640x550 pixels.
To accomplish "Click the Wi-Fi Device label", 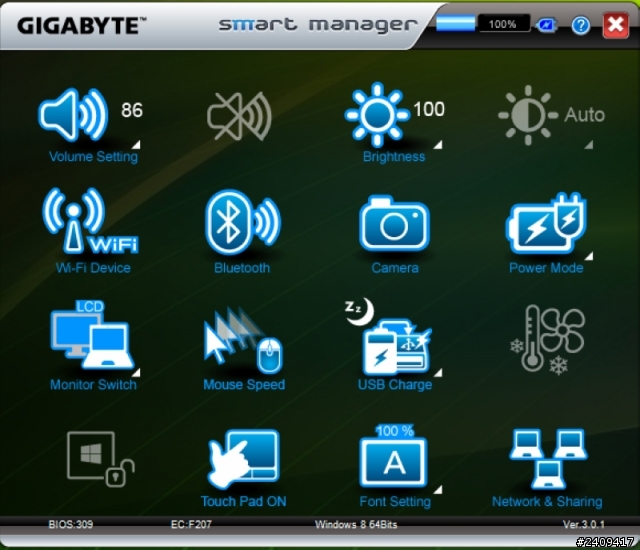I will tap(93, 268).
